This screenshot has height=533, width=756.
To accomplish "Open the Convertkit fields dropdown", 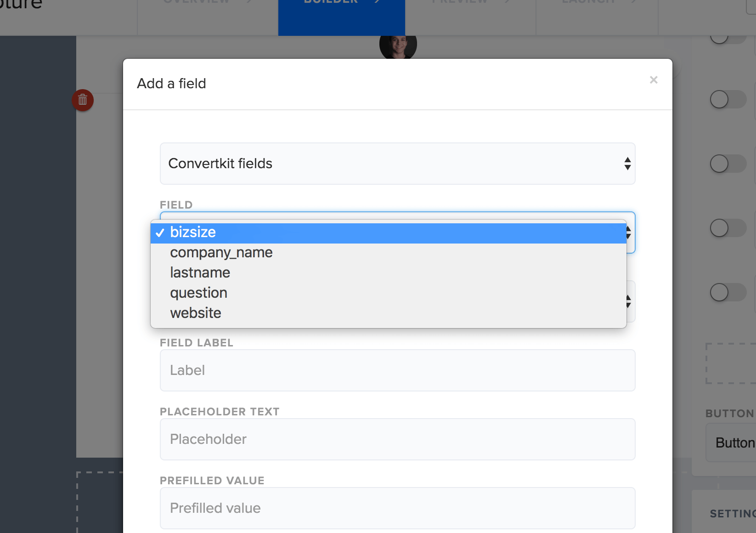I will point(398,164).
